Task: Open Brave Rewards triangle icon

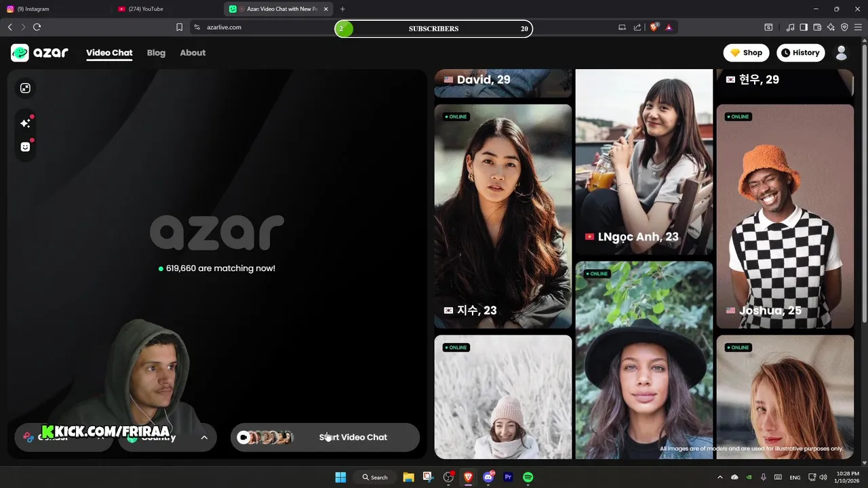Action: tap(669, 27)
